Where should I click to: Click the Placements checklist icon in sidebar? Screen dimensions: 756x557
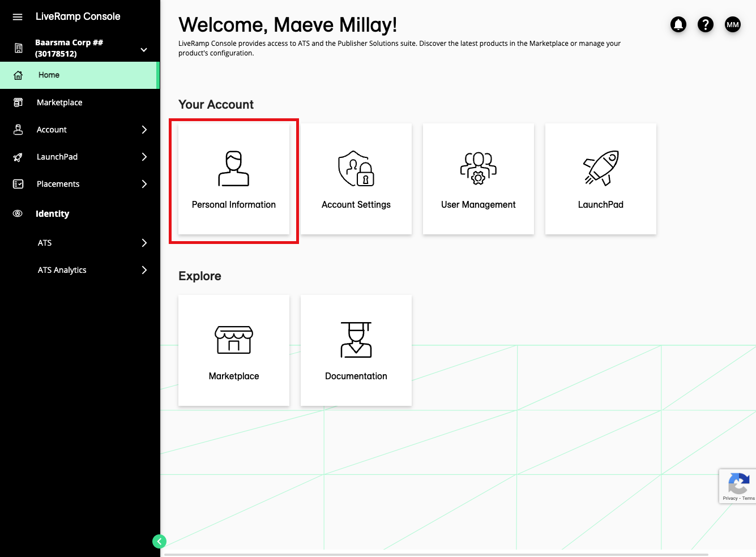coord(18,184)
